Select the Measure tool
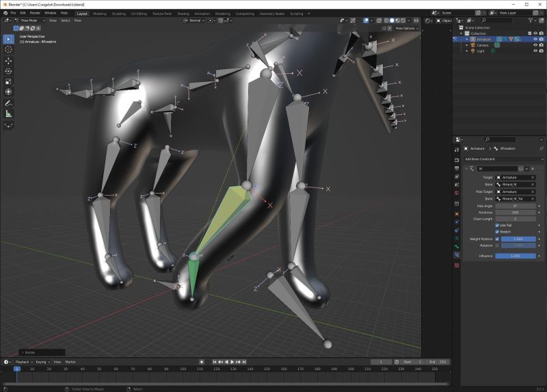The image size is (547, 392). coord(9,114)
